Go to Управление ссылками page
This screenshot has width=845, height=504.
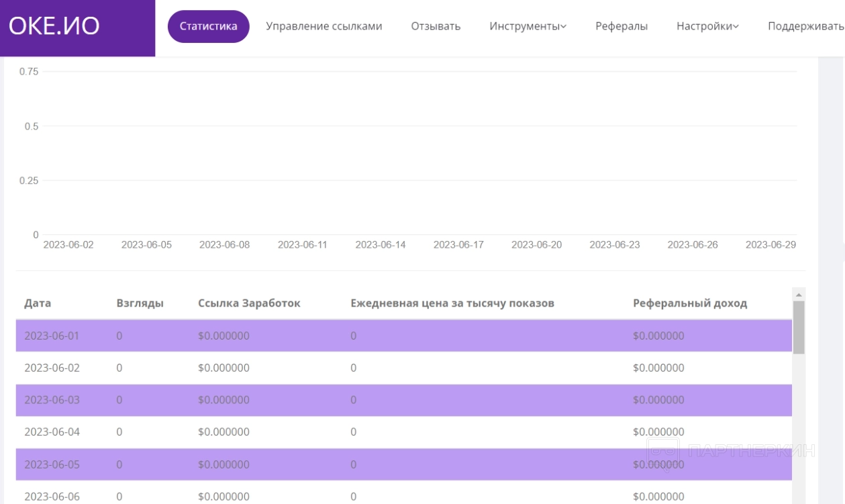(324, 27)
